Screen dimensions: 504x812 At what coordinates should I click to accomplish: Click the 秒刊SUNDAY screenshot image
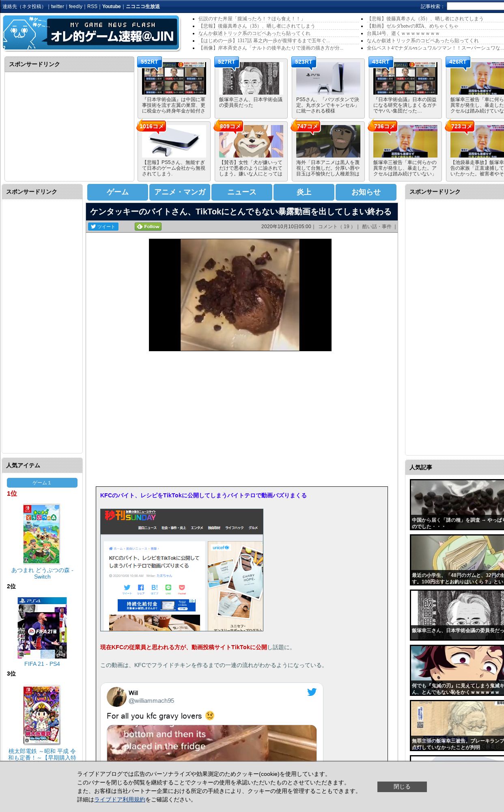pos(182,570)
